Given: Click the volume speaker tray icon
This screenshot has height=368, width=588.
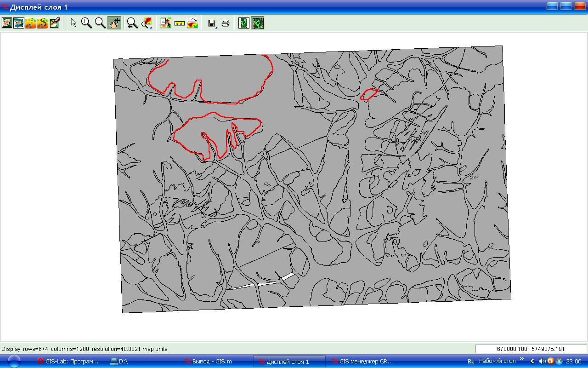Looking at the screenshot, I should [543, 362].
